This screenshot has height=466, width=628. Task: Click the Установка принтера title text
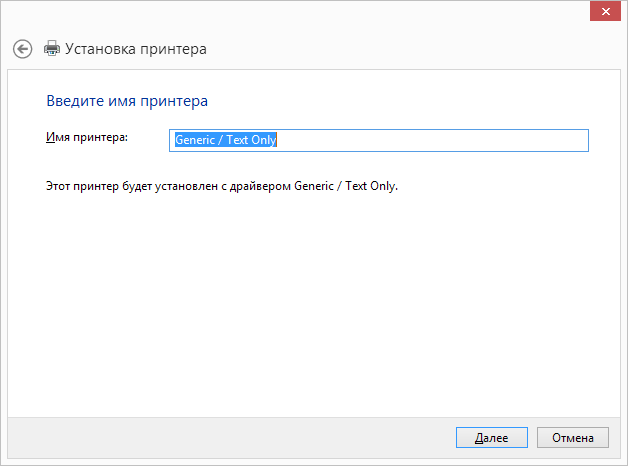click(x=136, y=48)
